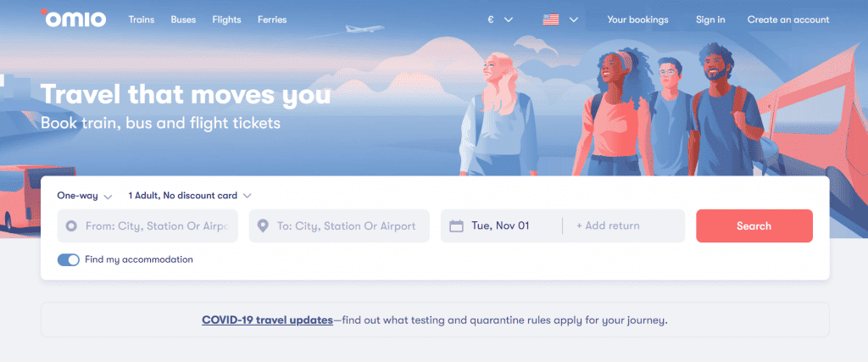
Task: Go to the Buses menu item
Action: pos(183,19)
